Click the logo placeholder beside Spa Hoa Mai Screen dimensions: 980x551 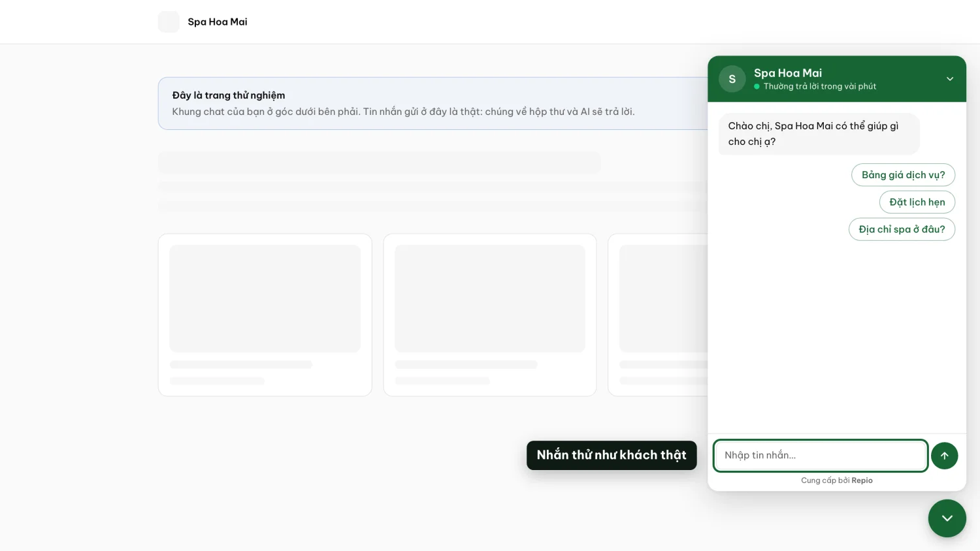tap(169, 22)
